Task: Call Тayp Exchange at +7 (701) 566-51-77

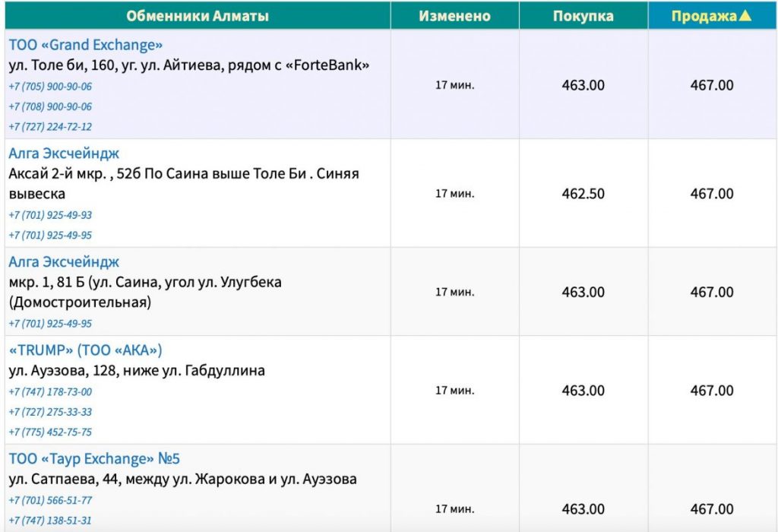Action: (x=50, y=500)
